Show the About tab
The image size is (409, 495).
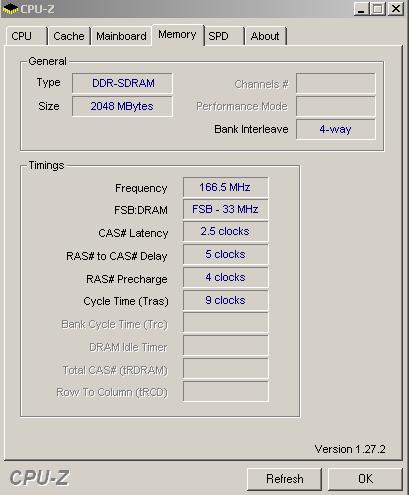pos(265,36)
